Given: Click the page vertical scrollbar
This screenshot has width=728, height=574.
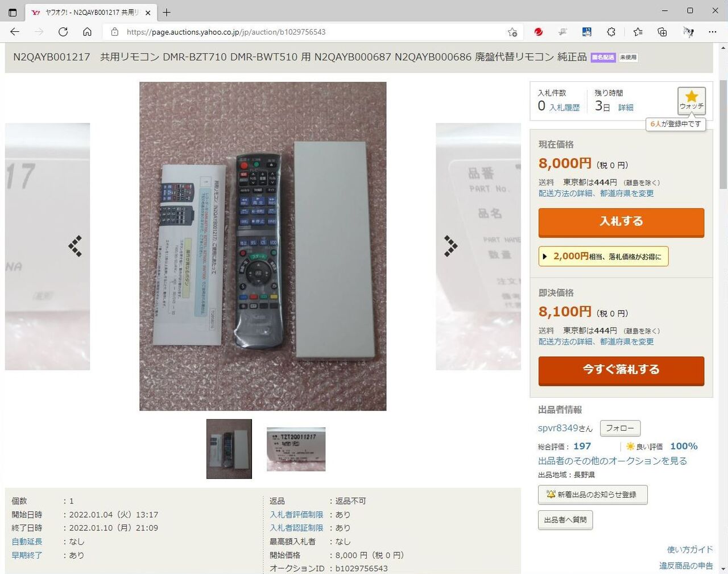Looking at the screenshot, I should pyautogui.click(x=723, y=307).
